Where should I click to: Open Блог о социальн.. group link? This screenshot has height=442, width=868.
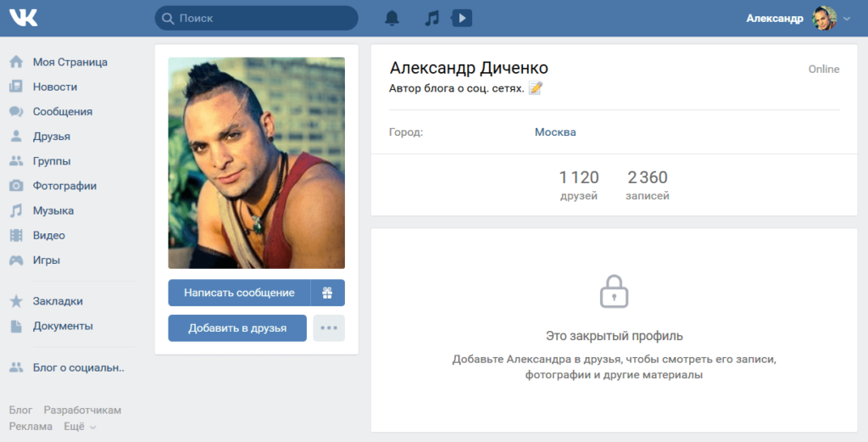(79, 368)
